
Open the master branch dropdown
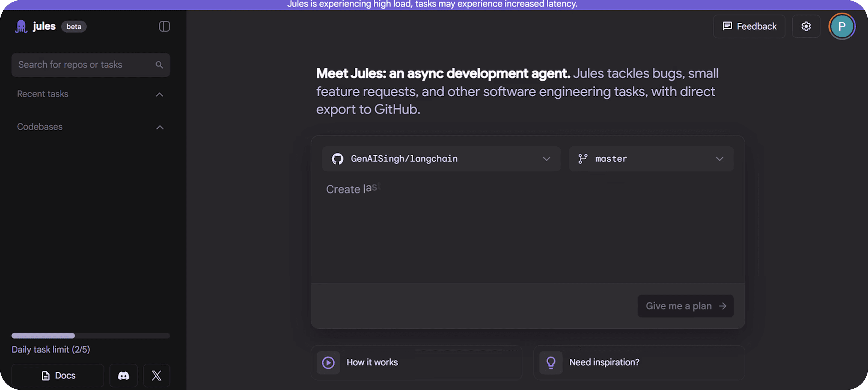[x=651, y=159]
